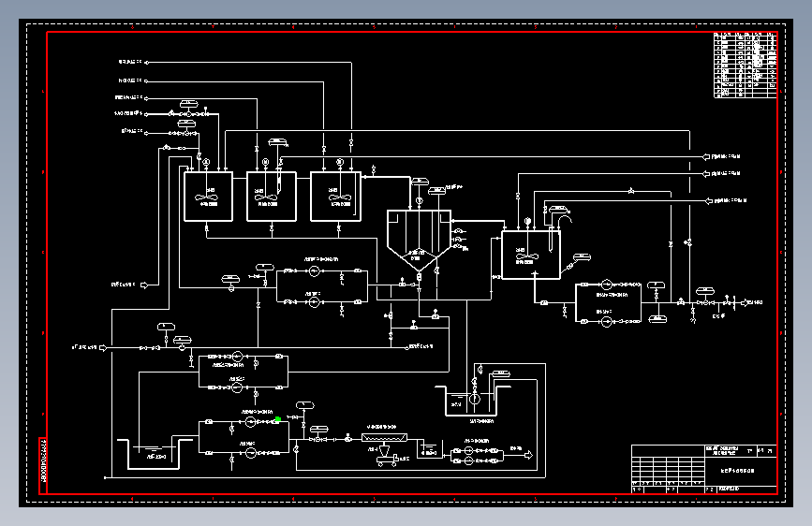The image size is (812, 526).
Task: Click the instrument bubble above the middle tank probe
Action: [x=278, y=142]
